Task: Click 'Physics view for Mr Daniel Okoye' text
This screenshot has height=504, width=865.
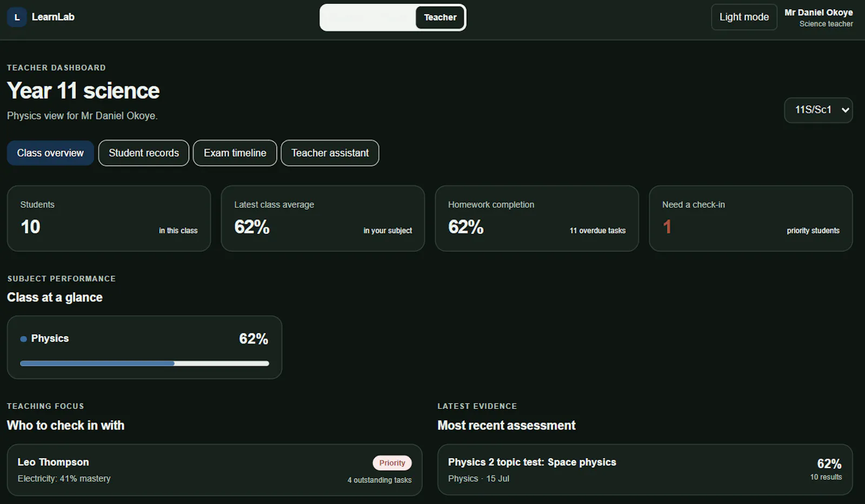Action: pyautogui.click(x=82, y=116)
